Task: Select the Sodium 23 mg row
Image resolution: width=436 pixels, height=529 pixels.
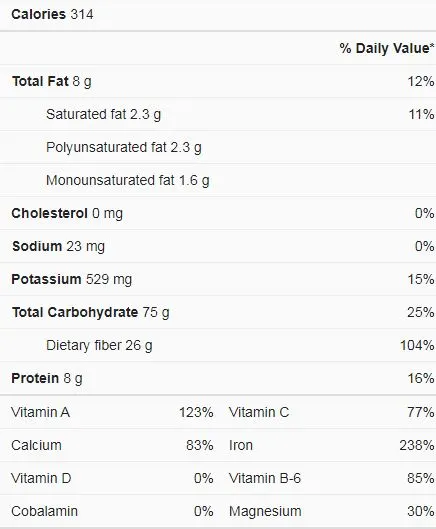Action: coord(218,247)
